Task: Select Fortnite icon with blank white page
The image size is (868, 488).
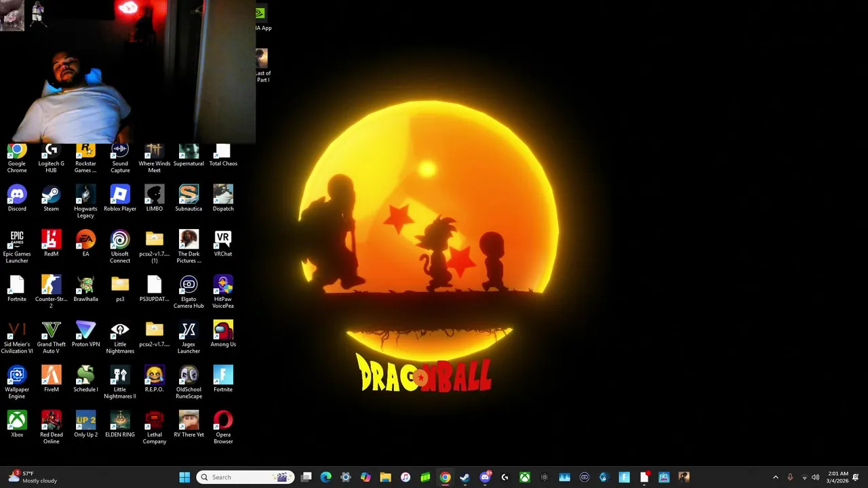Action: pyautogui.click(x=17, y=289)
